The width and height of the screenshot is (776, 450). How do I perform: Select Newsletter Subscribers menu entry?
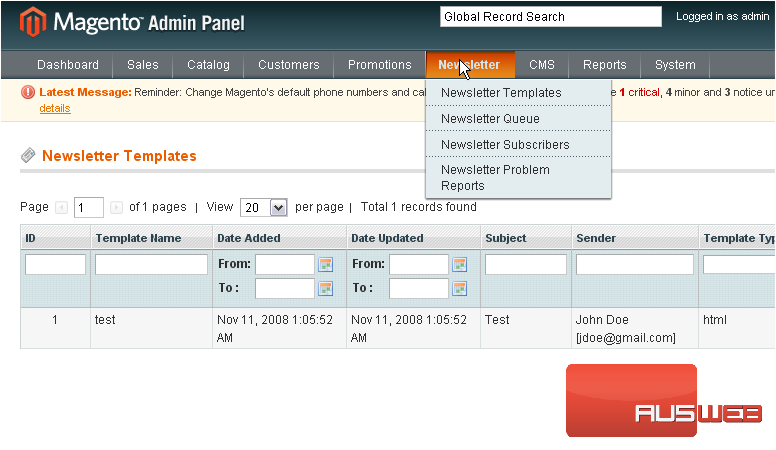click(518, 145)
